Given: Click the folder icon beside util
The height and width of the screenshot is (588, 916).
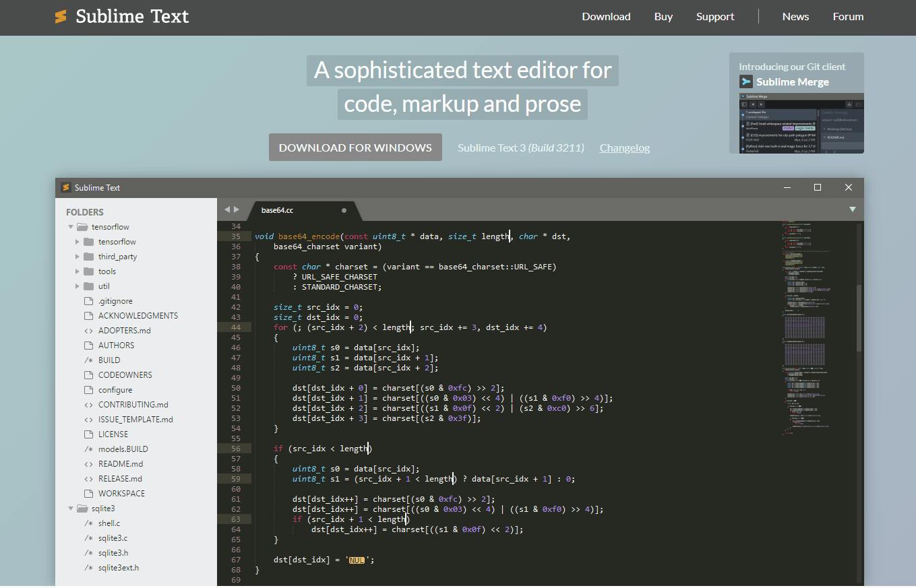Looking at the screenshot, I should coord(88,286).
